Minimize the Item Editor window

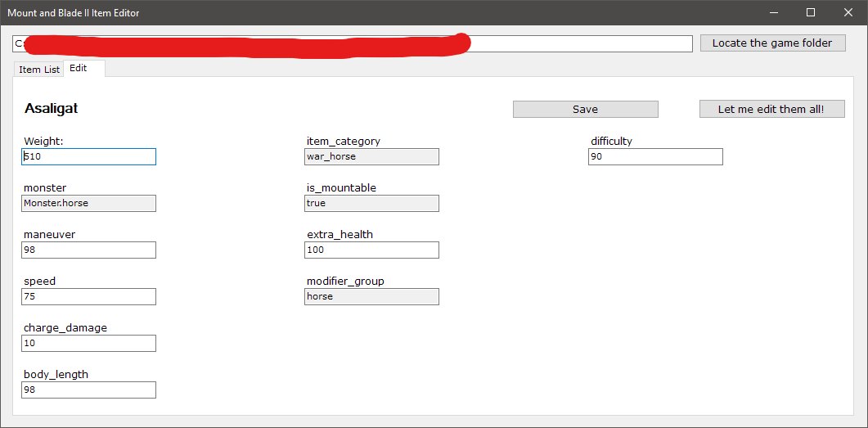pyautogui.click(x=772, y=12)
